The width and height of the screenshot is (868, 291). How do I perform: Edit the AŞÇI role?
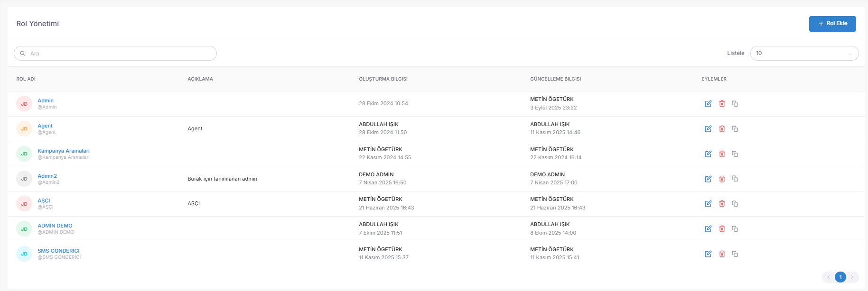point(708,204)
